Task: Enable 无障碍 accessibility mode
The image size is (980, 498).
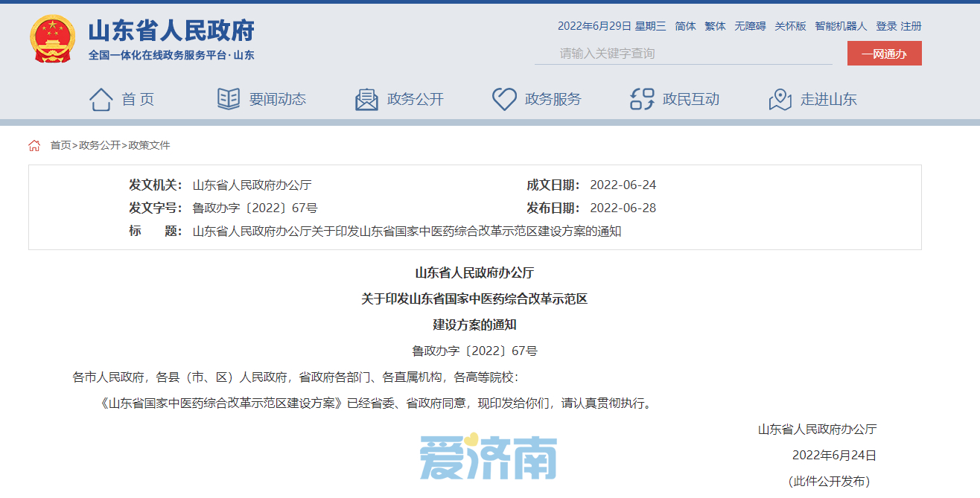Action: 751,25
